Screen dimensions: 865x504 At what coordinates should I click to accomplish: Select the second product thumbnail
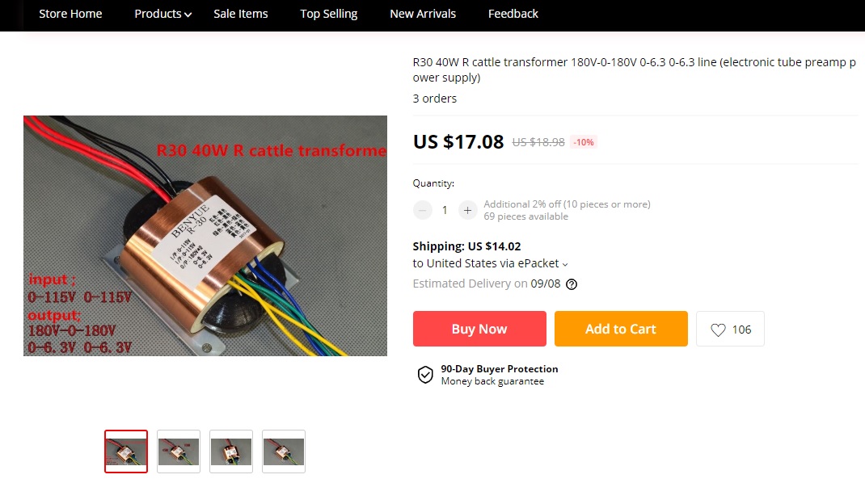pos(179,451)
